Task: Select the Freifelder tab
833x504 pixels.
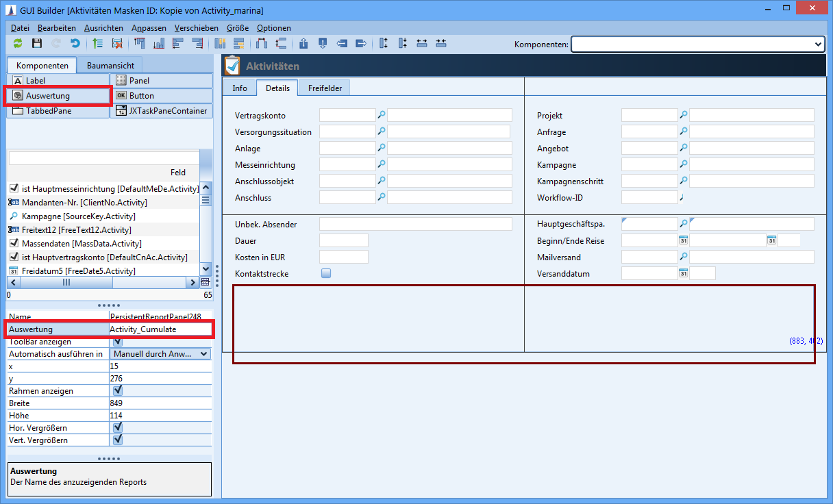Action: point(324,88)
